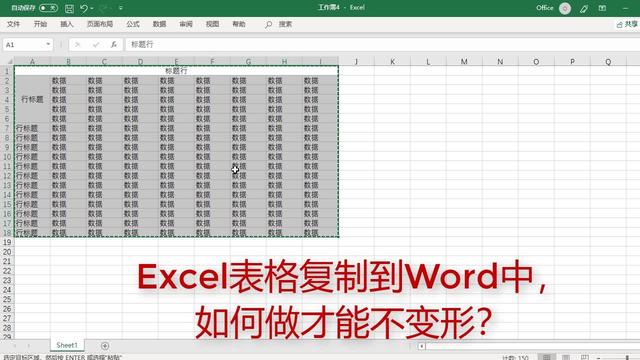This screenshot has height=360, width=640.
Task: Select column A header
Action: (32, 62)
